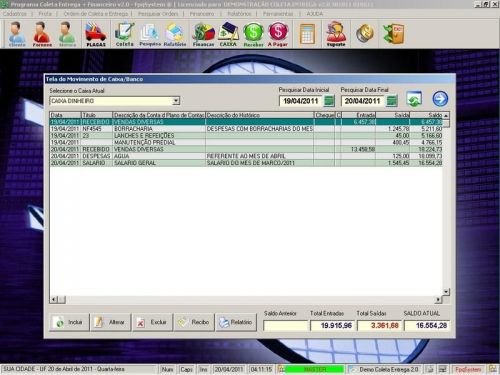Click the Total Saídas field
This screenshot has height=375, width=500.
coord(379,325)
